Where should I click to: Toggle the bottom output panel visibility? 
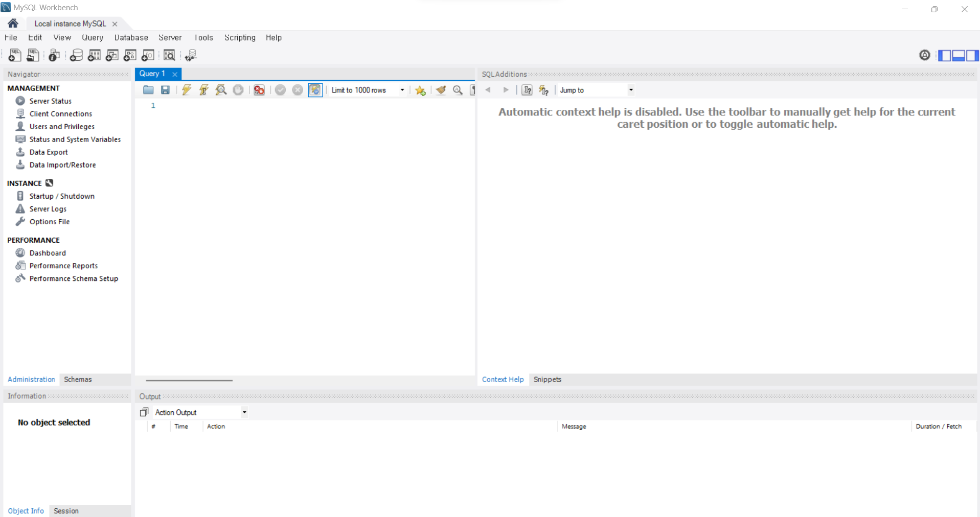(959, 56)
